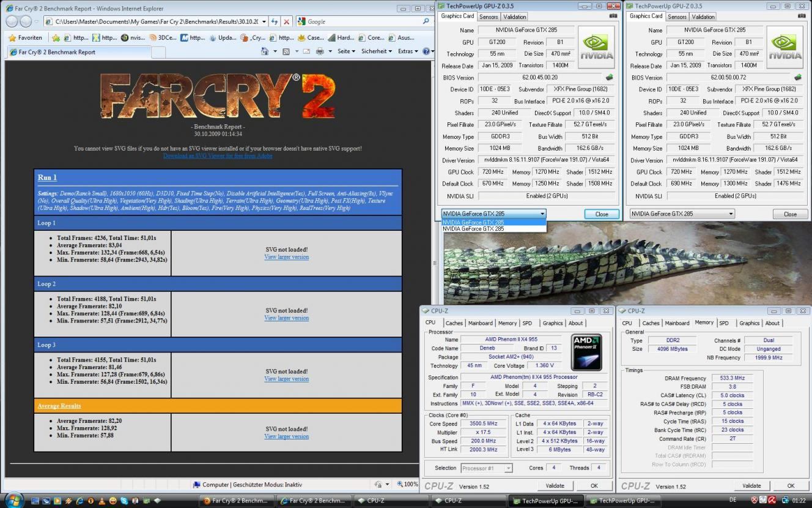
Task: Click the NVIDIA logo in left GPU-Z
Action: tap(597, 47)
